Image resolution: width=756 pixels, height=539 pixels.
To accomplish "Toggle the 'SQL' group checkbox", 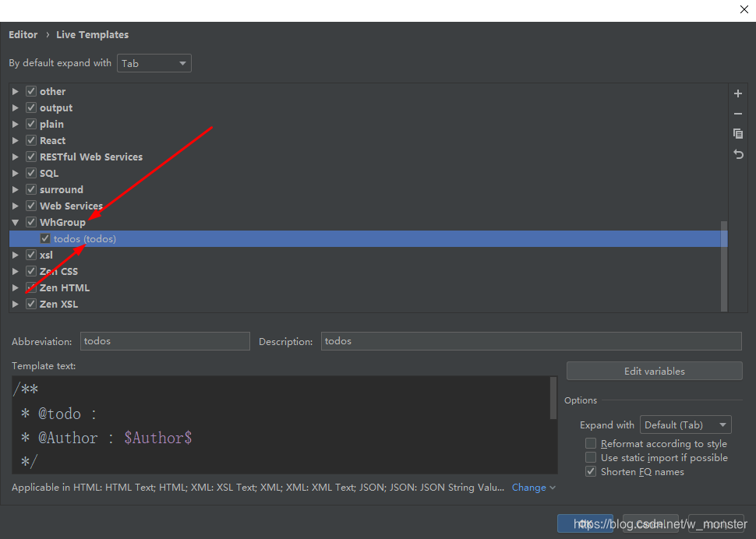I will click(x=31, y=173).
